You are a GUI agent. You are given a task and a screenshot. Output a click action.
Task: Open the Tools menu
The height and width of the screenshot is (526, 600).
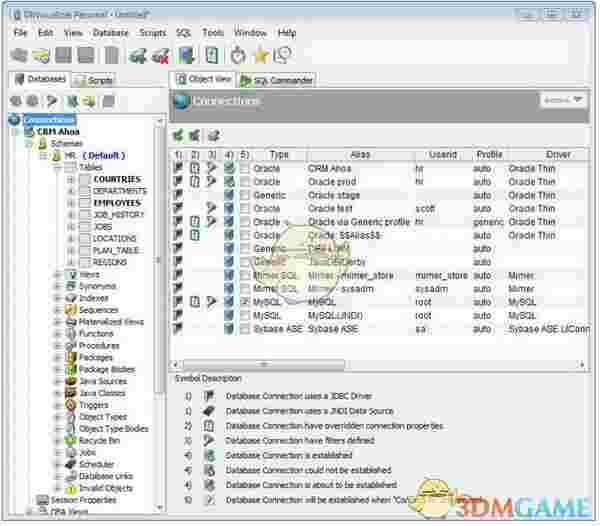coord(213,33)
